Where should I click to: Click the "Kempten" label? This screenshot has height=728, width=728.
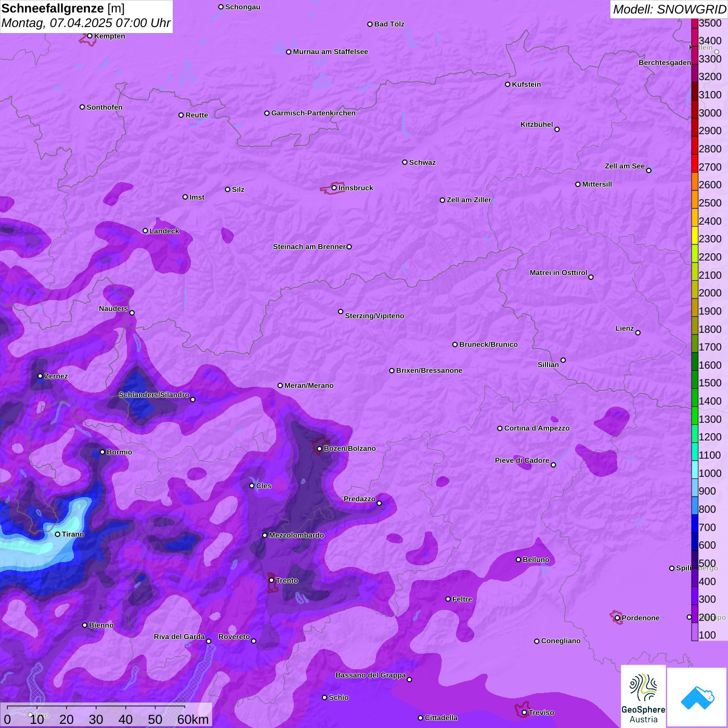tap(109, 36)
